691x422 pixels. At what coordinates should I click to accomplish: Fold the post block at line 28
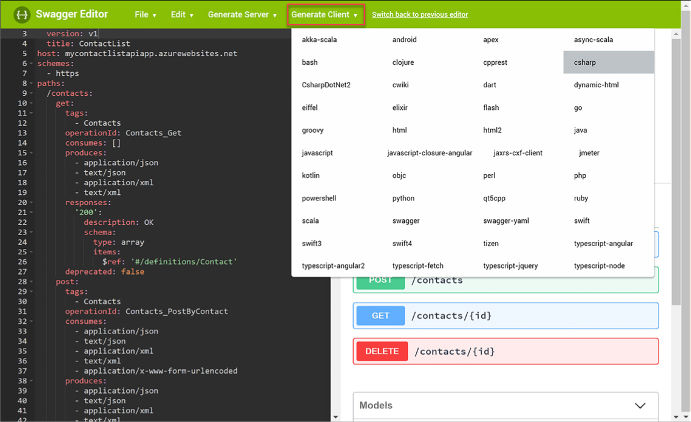[31, 282]
